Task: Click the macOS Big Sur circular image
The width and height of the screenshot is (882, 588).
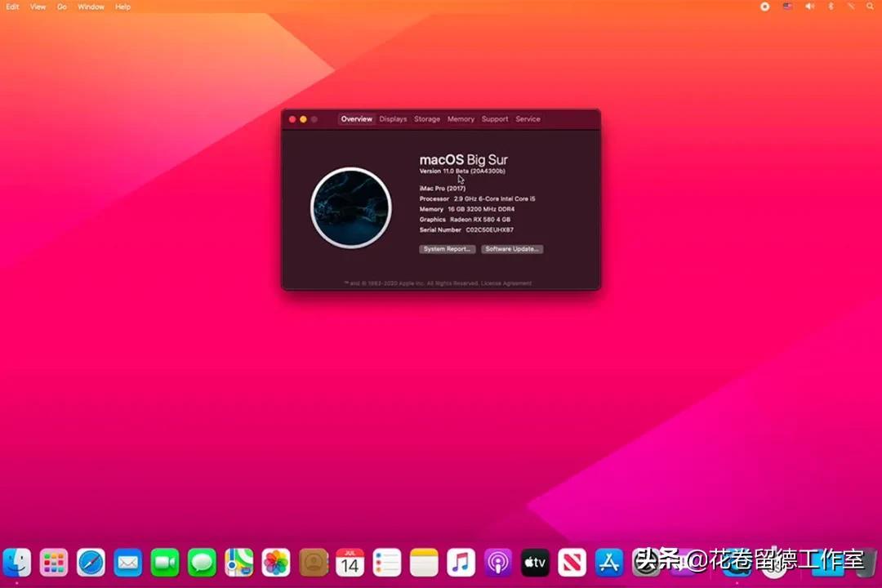Action: pos(351,207)
